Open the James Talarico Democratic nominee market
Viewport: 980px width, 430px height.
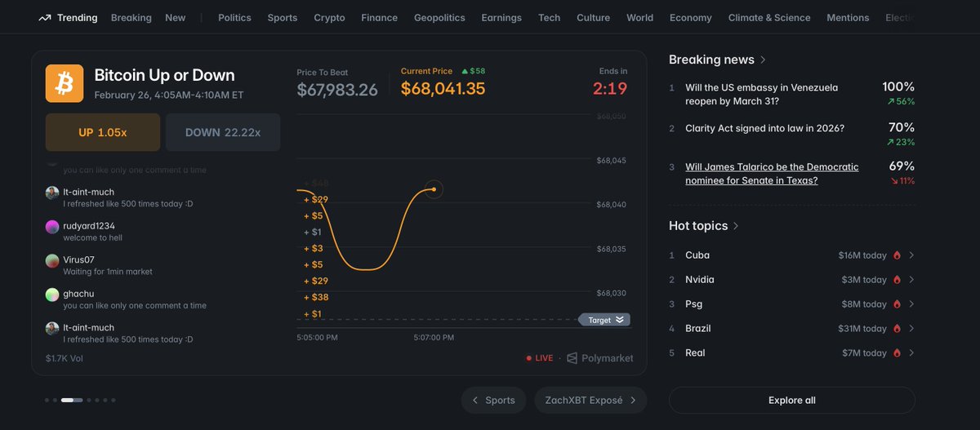[x=772, y=174]
